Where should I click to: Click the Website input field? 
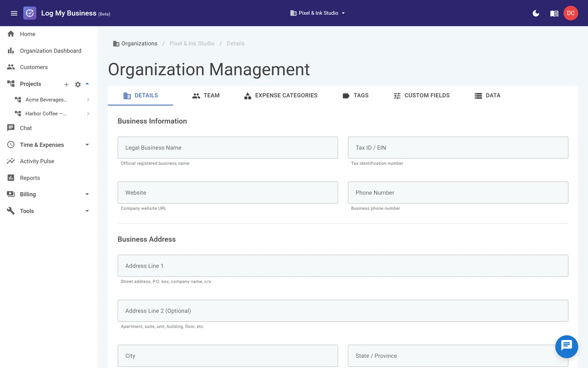click(x=228, y=192)
